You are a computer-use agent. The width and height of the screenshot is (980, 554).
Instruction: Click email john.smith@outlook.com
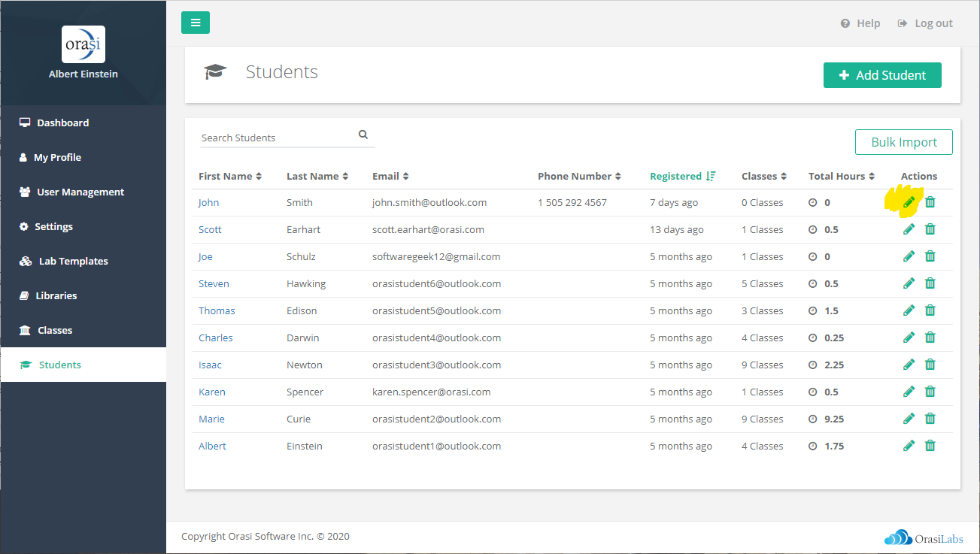429,202
